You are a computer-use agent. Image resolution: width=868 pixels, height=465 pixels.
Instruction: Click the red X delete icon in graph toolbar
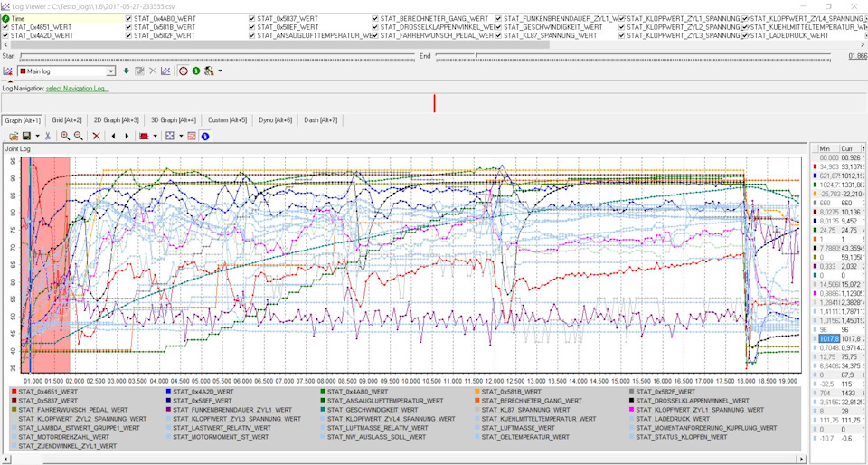tap(96, 136)
